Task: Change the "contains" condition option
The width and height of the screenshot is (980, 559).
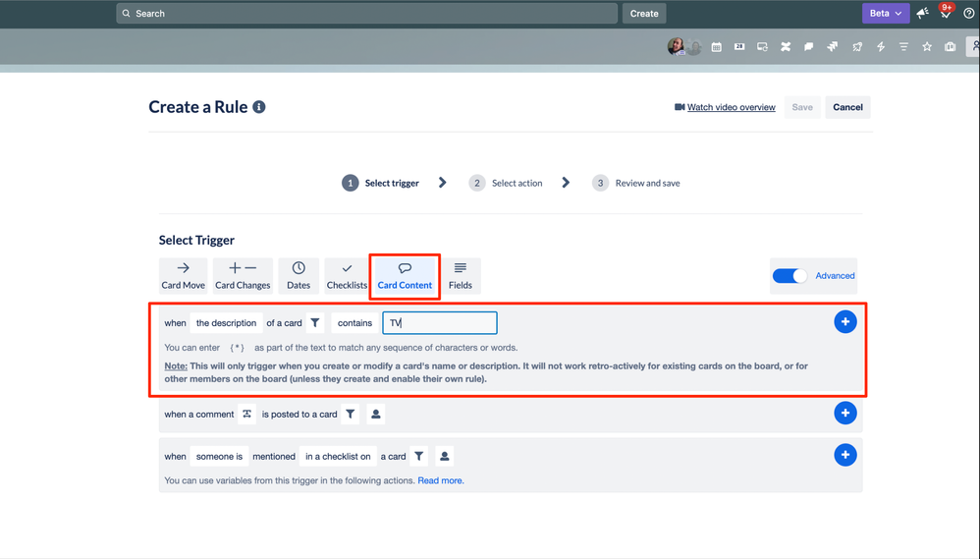Action: (x=355, y=323)
